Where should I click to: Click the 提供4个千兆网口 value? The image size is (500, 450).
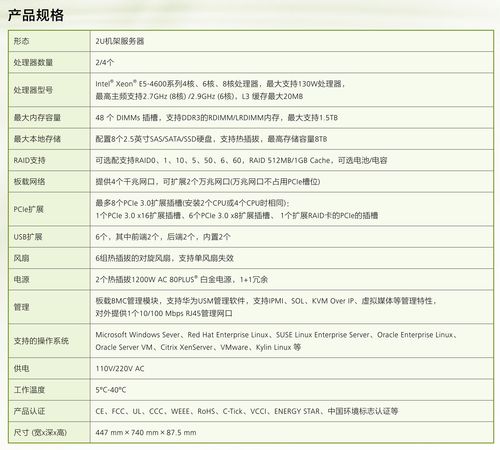[x=208, y=182]
